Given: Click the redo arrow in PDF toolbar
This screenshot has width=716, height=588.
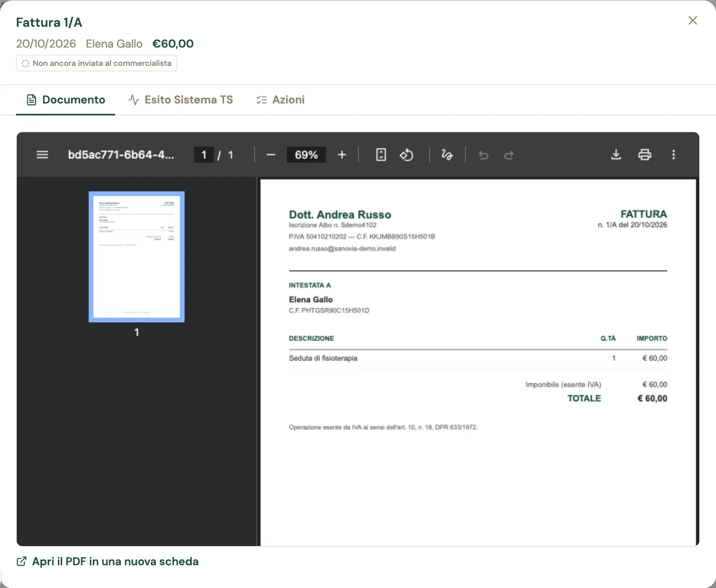Looking at the screenshot, I should coord(508,155).
